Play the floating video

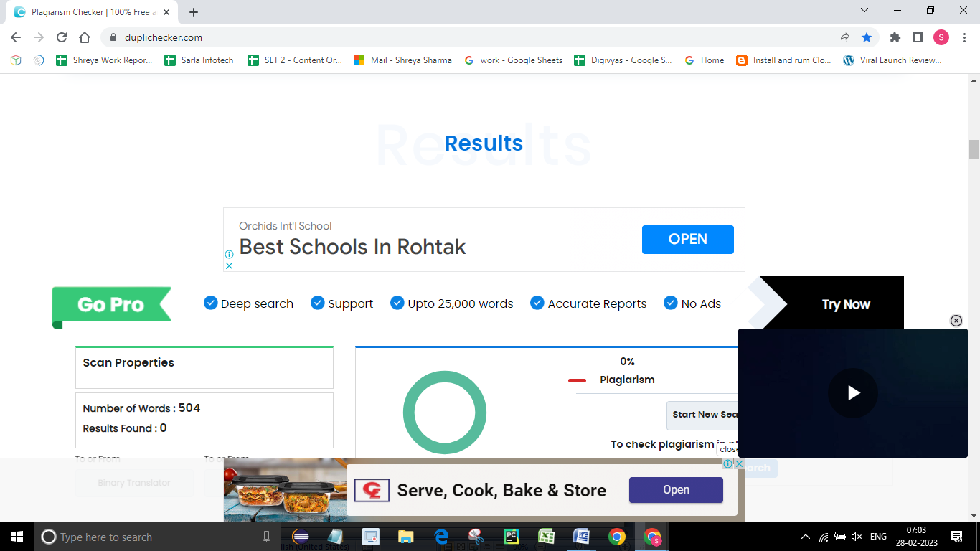[853, 392]
